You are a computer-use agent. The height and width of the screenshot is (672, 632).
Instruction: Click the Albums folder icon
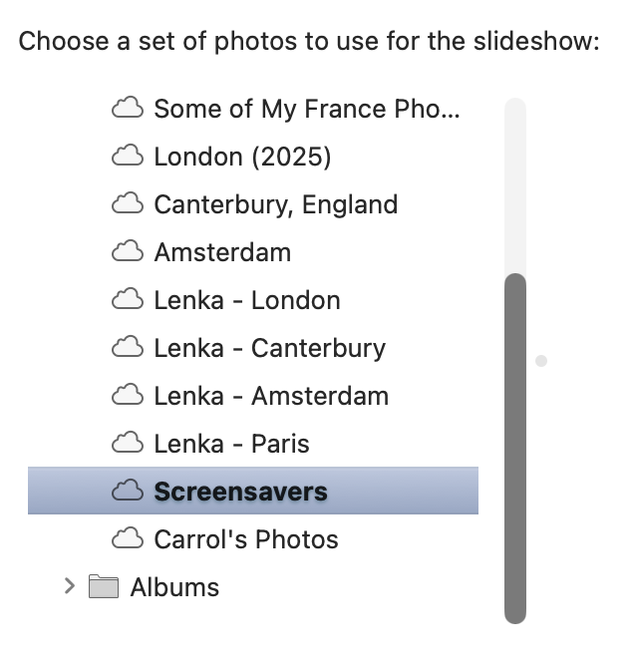(x=104, y=587)
